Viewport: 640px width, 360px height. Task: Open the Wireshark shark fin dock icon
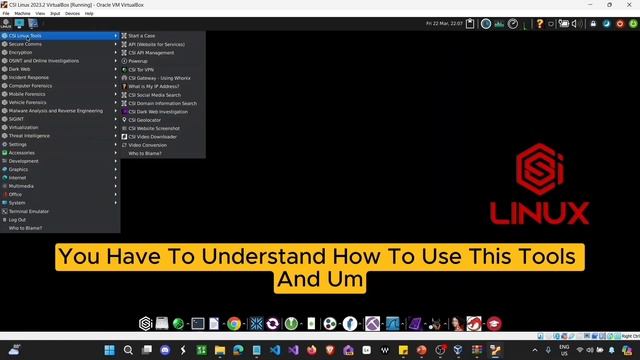pyautogui.click(x=393, y=324)
